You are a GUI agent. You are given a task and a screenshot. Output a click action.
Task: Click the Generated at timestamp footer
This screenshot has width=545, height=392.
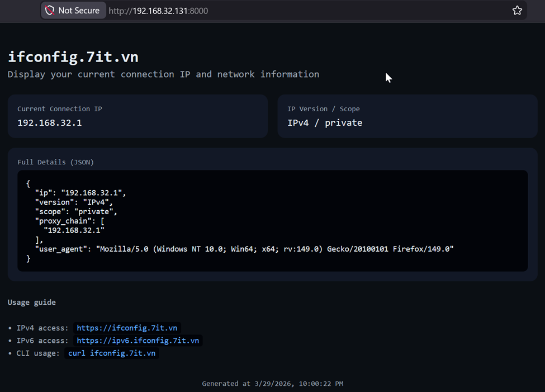[x=272, y=384]
